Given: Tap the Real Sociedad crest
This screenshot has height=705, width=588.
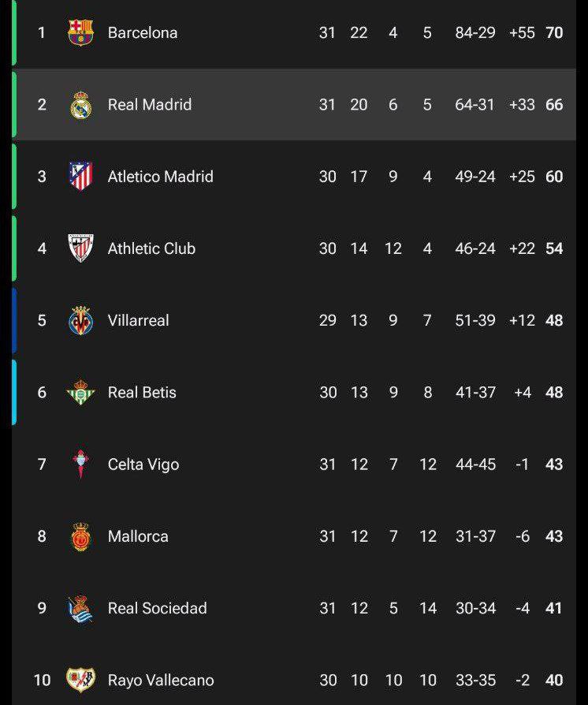Looking at the screenshot, I should [x=80, y=608].
